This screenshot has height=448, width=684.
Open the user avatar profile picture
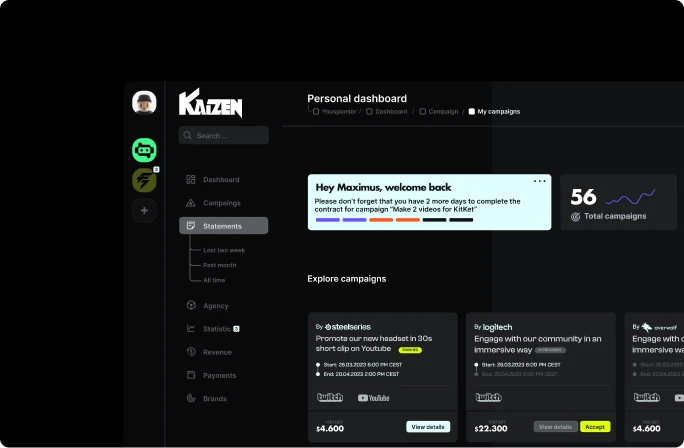coord(144,103)
